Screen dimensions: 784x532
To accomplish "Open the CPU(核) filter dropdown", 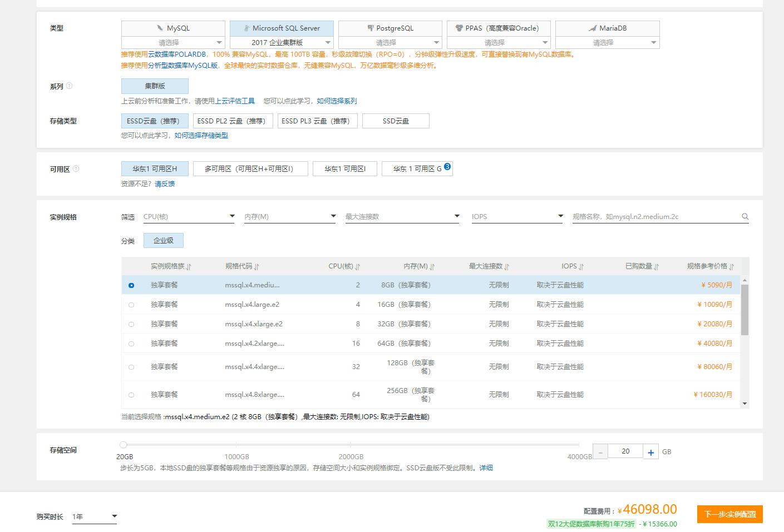I will tap(189, 216).
